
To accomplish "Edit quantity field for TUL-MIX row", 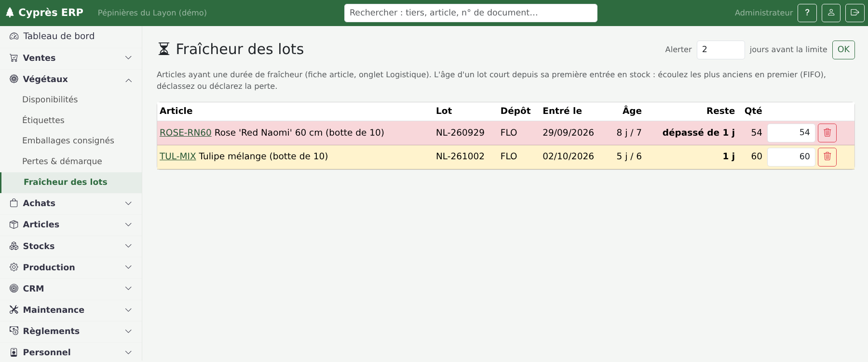I will (x=791, y=157).
